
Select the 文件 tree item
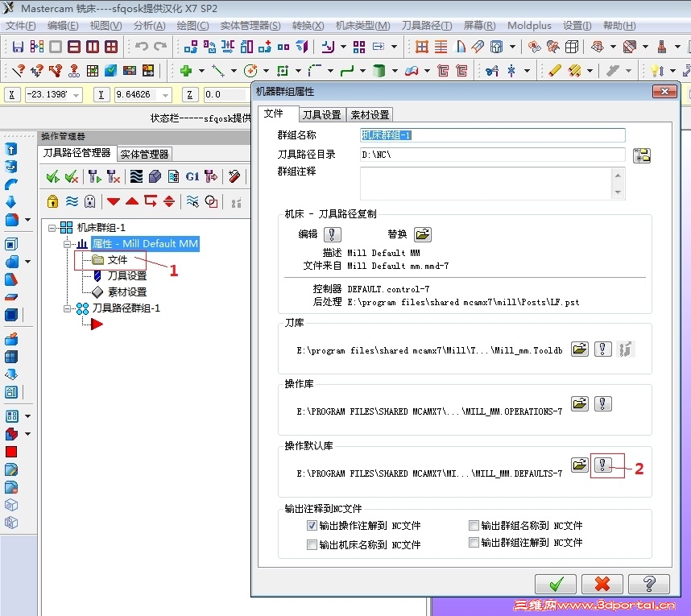(118, 260)
